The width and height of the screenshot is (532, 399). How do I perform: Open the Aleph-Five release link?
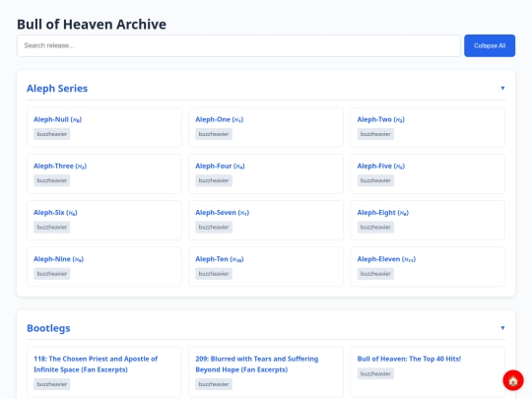click(x=380, y=166)
